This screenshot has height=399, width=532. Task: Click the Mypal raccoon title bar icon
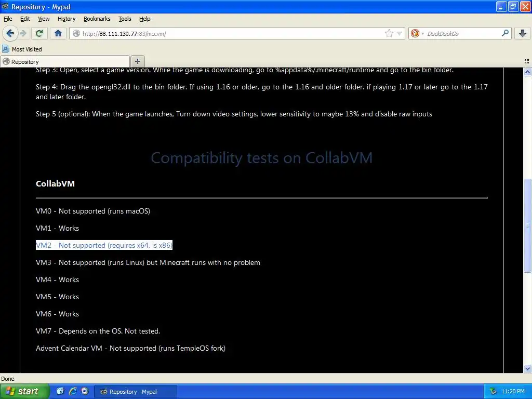5,6
